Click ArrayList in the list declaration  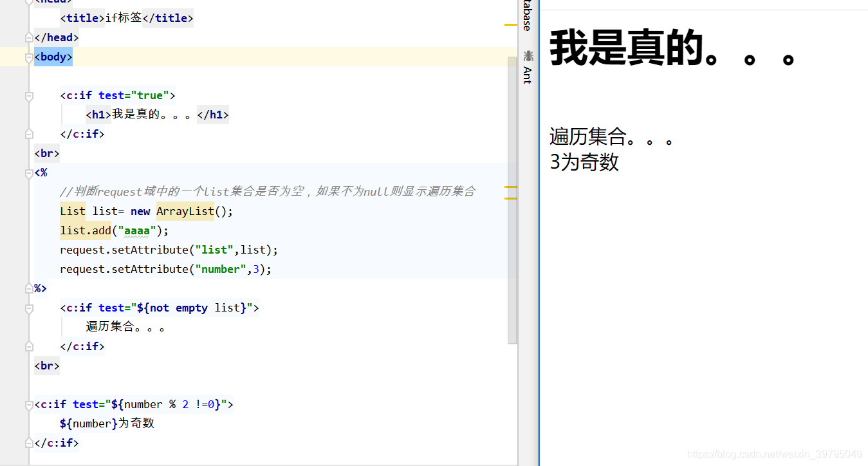click(185, 211)
